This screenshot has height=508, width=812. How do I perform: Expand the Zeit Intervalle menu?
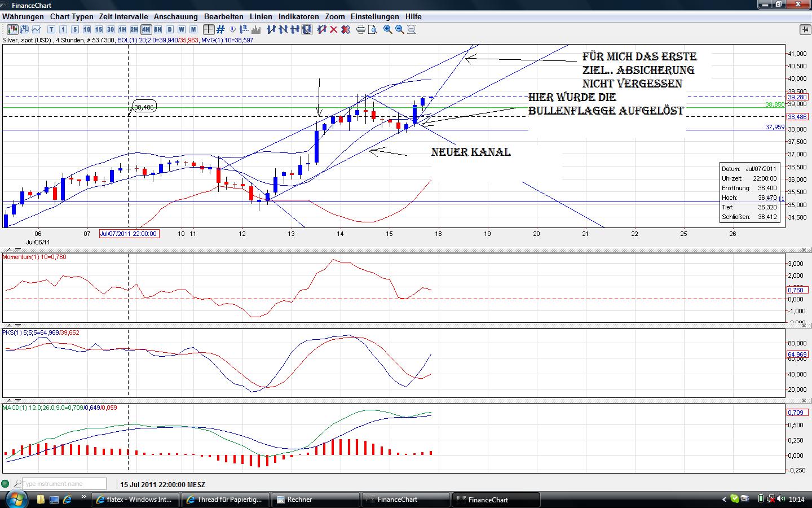point(123,16)
